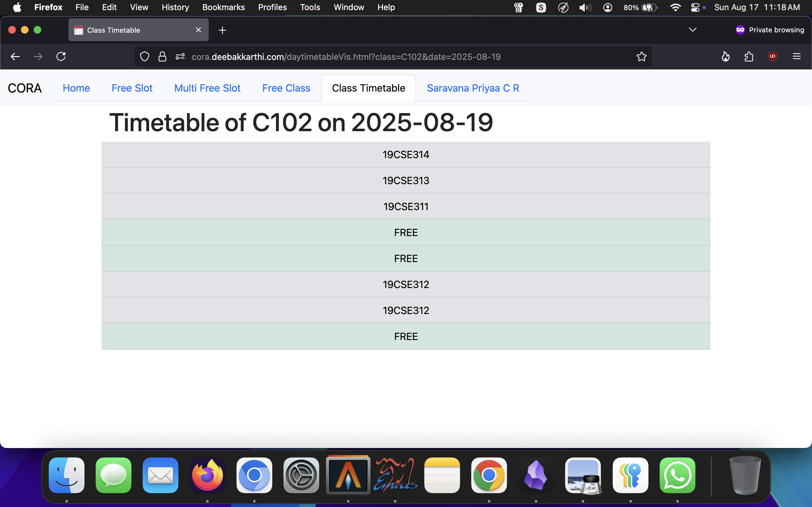Switch to the Free Slot tab
This screenshot has height=507, width=812.
(132, 88)
